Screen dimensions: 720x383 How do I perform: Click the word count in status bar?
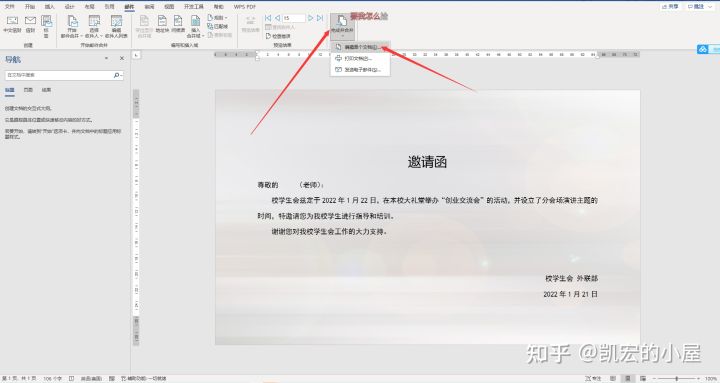(x=52, y=378)
